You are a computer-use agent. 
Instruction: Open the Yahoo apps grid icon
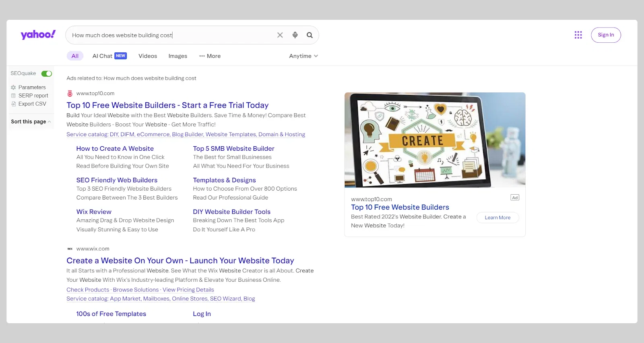578,35
